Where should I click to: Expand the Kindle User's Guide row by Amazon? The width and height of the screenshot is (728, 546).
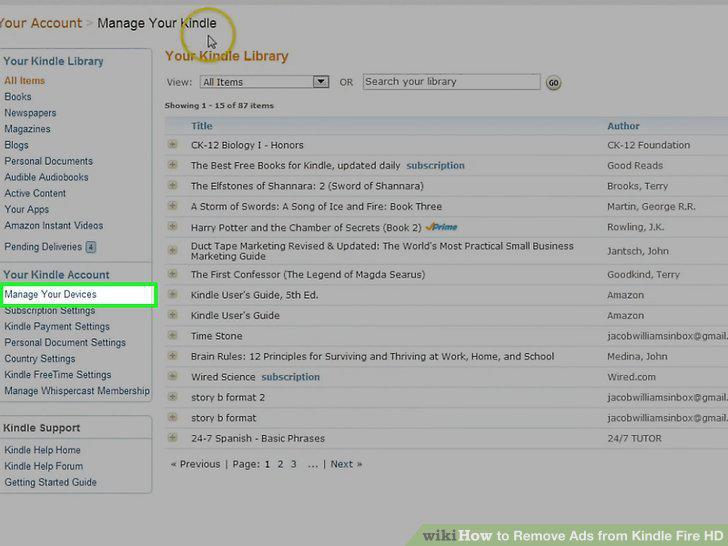pyautogui.click(x=172, y=315)
